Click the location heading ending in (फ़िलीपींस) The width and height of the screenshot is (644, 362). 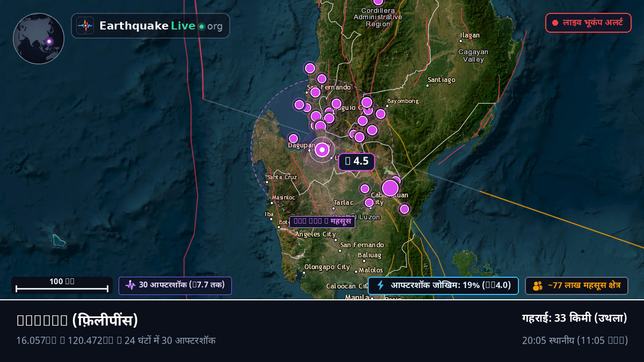(x=77, y=320)
